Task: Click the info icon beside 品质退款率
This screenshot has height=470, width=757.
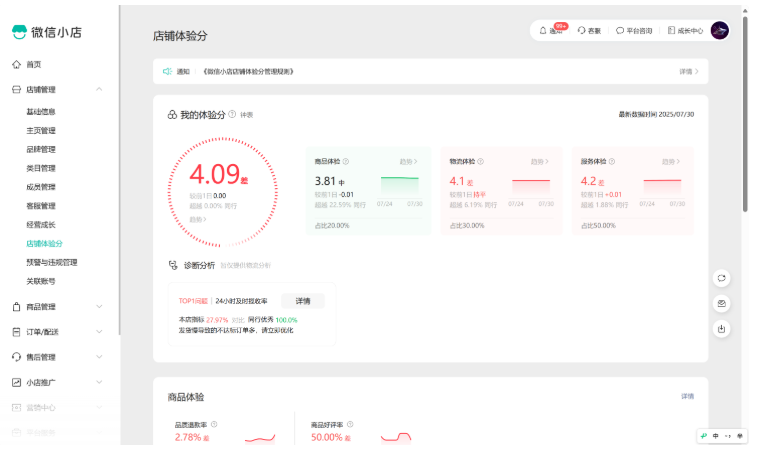Action: click(214, 424)
